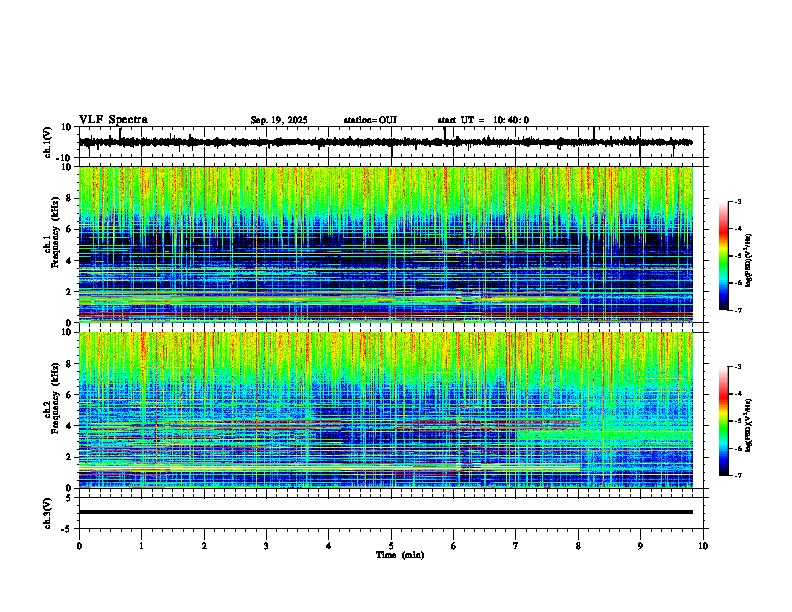Image resolution: width=792 pixels, height=612 pixels.
Task: Click the "start UT = 10:40:0" header text
Action: pyautogui.click(x=483, y=120)
